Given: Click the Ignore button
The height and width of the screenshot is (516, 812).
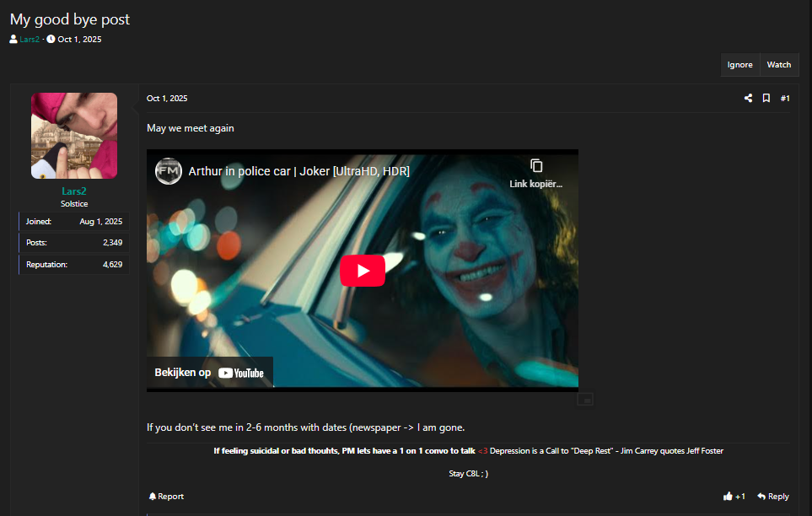Looking at the screenshot, I should [739, 65].
